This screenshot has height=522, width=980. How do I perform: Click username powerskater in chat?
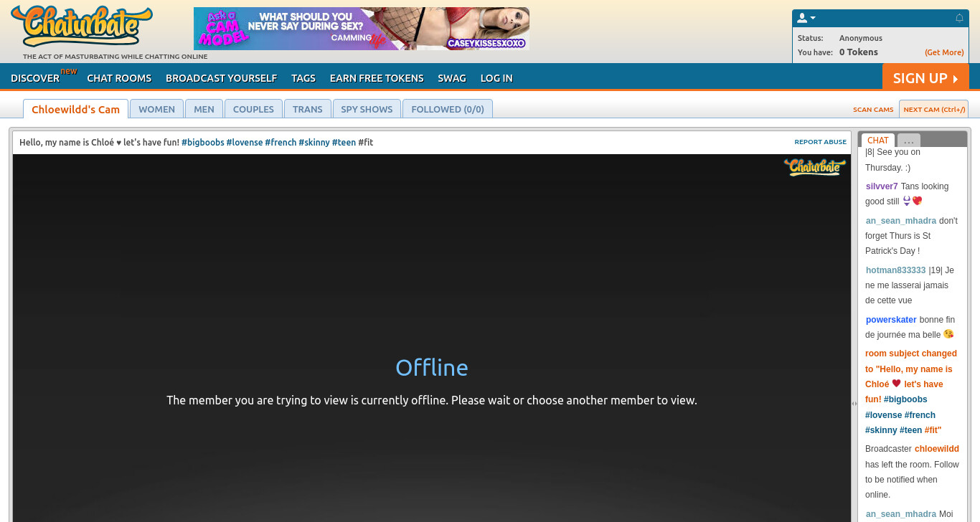891,320
